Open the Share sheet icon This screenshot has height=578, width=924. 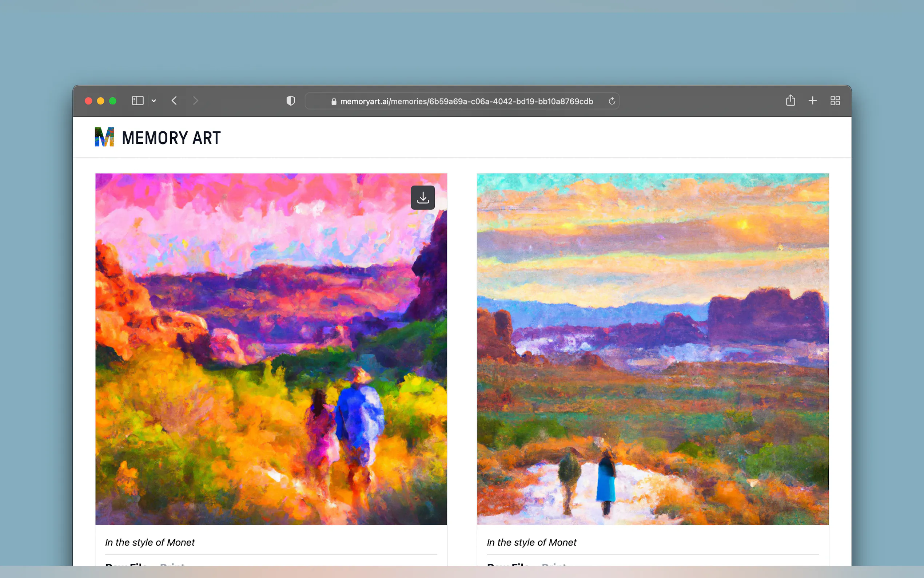[x=790, y=100]
